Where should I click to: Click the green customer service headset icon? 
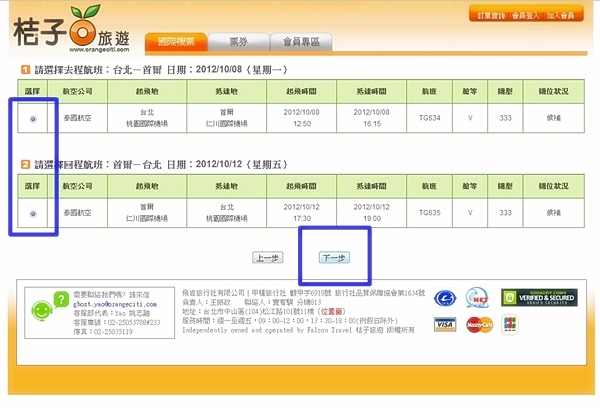tap(42, 310)
